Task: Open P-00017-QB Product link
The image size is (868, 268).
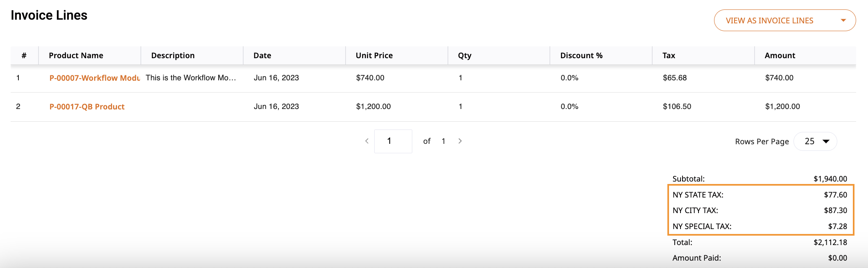Action: 87,107
